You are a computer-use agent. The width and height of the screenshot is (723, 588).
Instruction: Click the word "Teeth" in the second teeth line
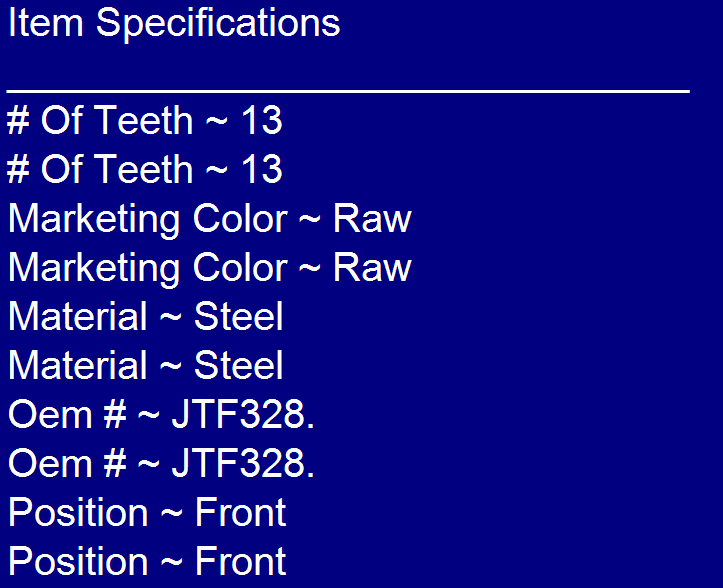[149, 170]
